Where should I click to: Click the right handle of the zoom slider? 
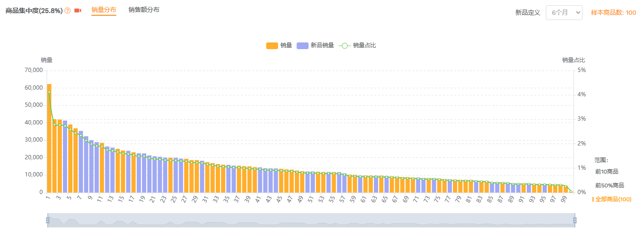click(x=574, y=220)
